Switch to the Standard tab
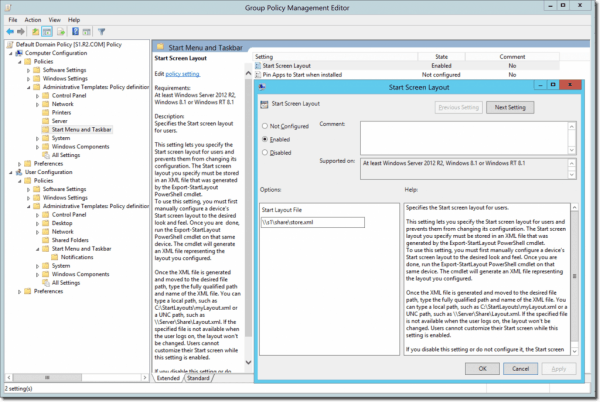Screen dimensions: 600x402 click(197, 378)
